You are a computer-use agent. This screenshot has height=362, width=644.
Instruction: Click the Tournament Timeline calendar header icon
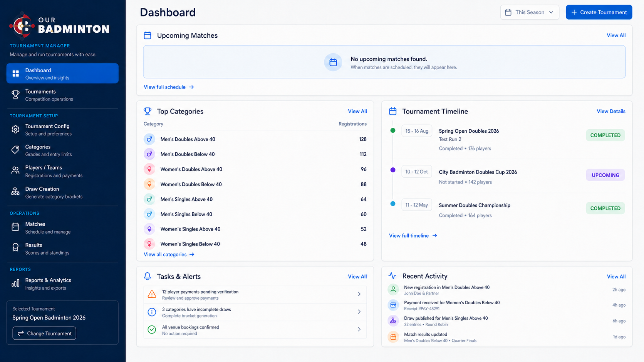(x=393, y=111)
